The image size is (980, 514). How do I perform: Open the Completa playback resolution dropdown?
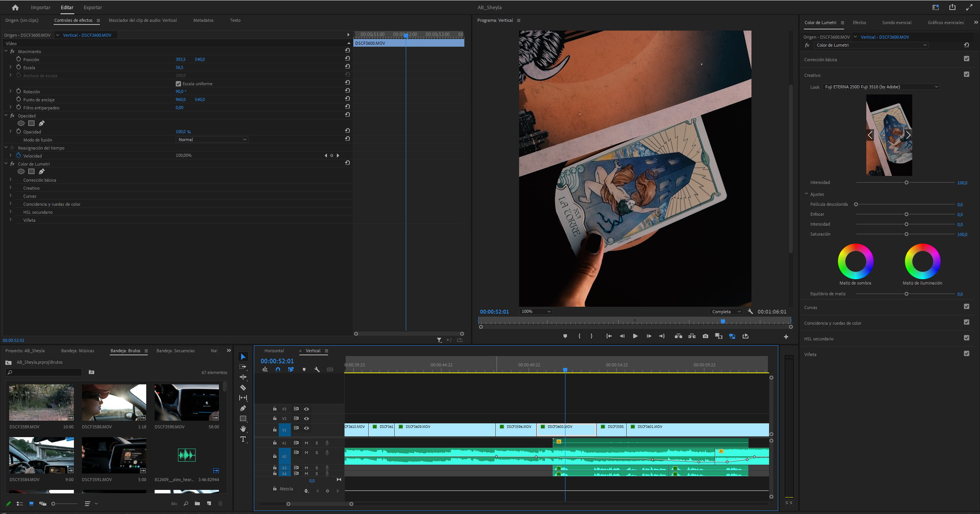(726, 312)
